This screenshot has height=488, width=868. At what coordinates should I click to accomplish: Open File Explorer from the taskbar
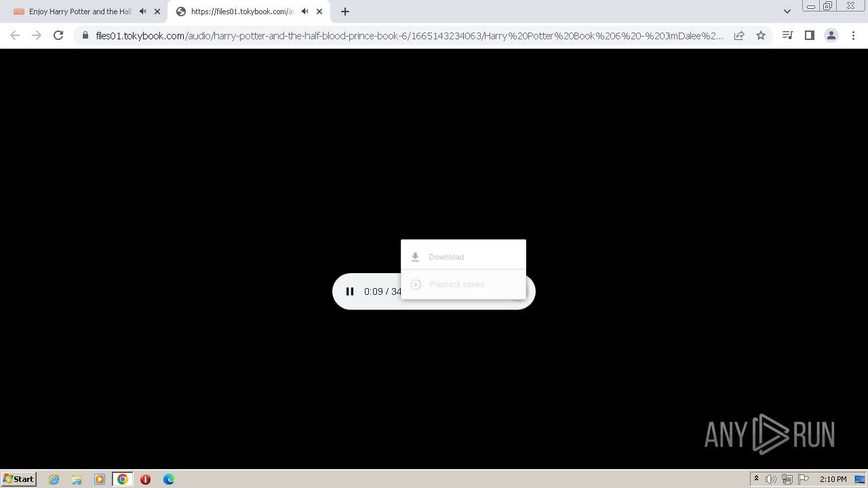77,479
